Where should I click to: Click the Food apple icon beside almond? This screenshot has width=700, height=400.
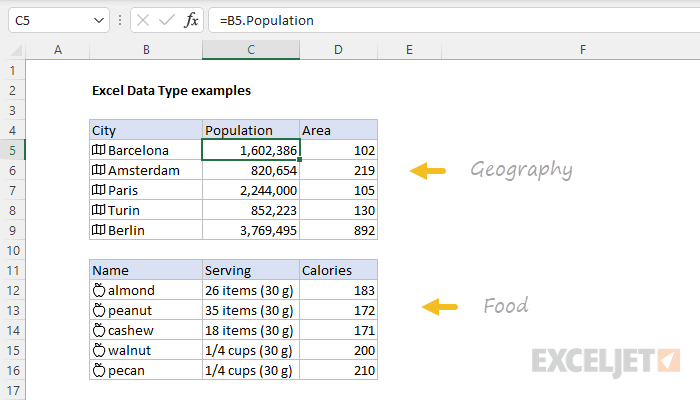click(x=99, y=290)
